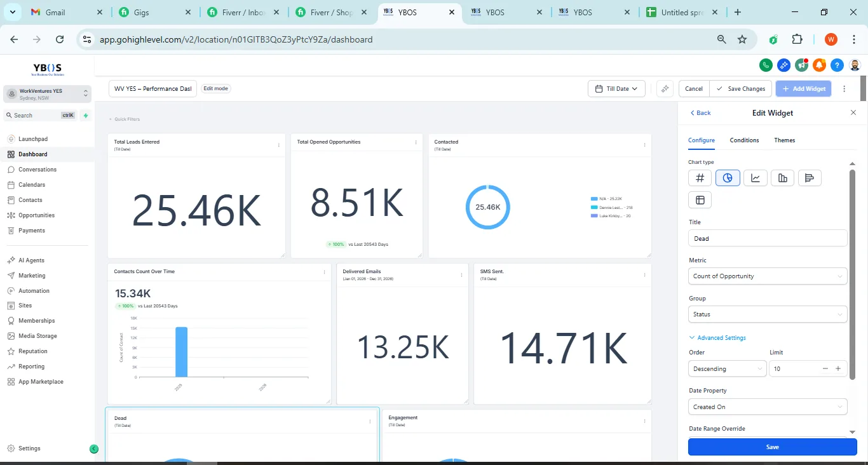This screenshot has height=465, width=868.
Task: Select the table chart type
Action: pyautogui.click(x=700, y=199)
